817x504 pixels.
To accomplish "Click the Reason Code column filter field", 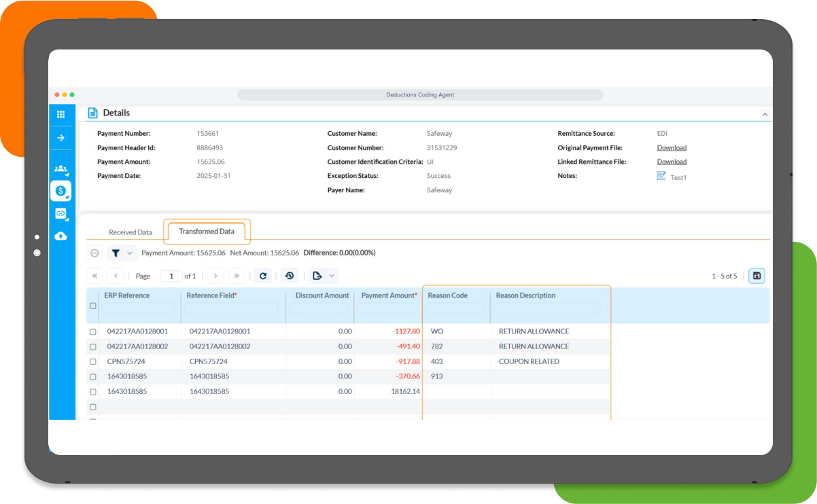I will point(455,308).
